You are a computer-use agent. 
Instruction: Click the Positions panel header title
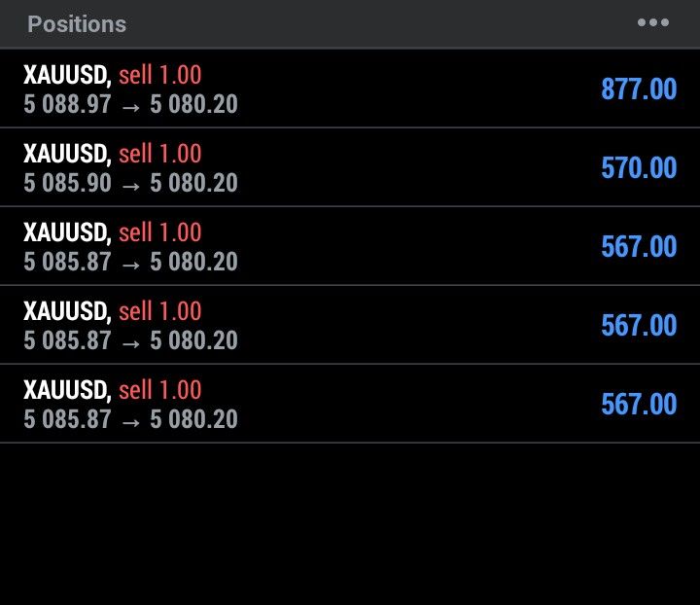click(x=77, y=24)
